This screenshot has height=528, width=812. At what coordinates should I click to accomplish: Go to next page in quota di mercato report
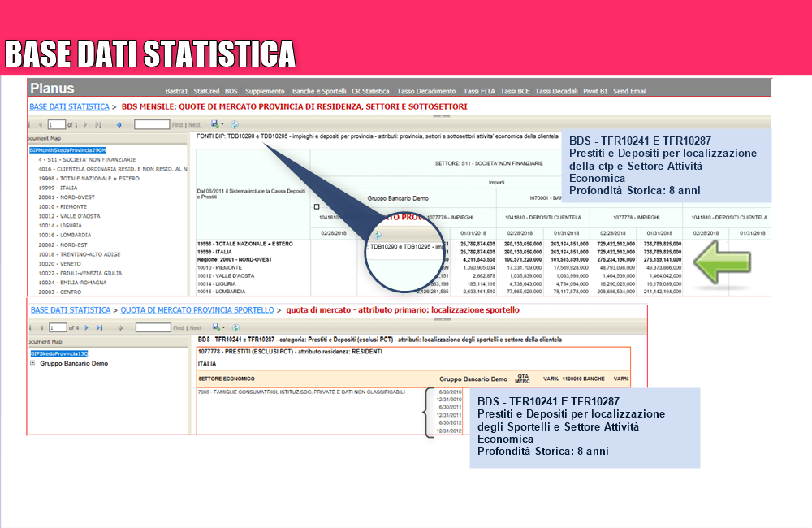87,328
